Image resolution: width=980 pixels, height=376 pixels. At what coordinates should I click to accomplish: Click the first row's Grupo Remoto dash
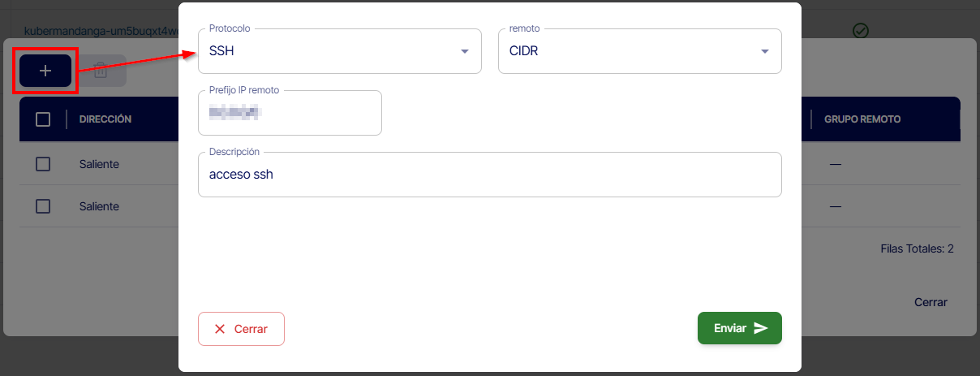tap(835, 164)
